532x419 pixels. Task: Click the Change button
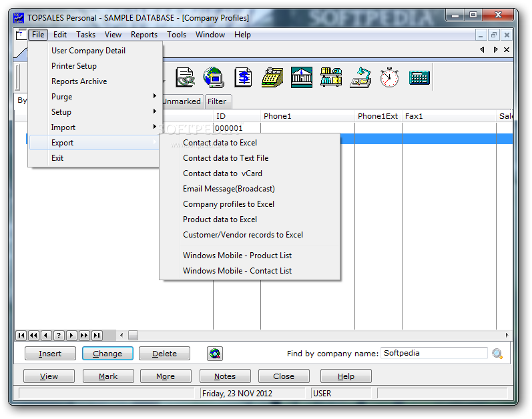point(107,354)
